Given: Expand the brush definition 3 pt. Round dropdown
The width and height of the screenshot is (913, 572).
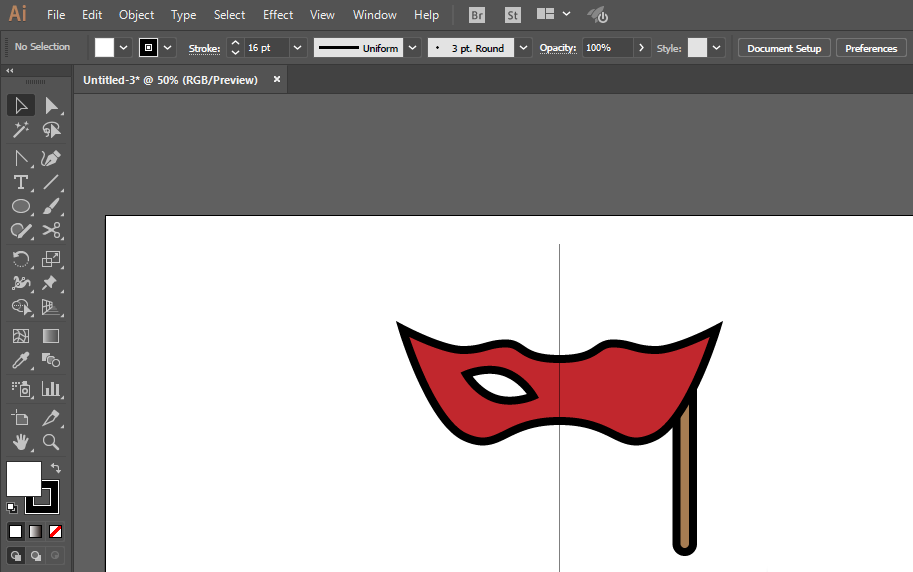Looking at the screenshot, I should coord(523,48).
